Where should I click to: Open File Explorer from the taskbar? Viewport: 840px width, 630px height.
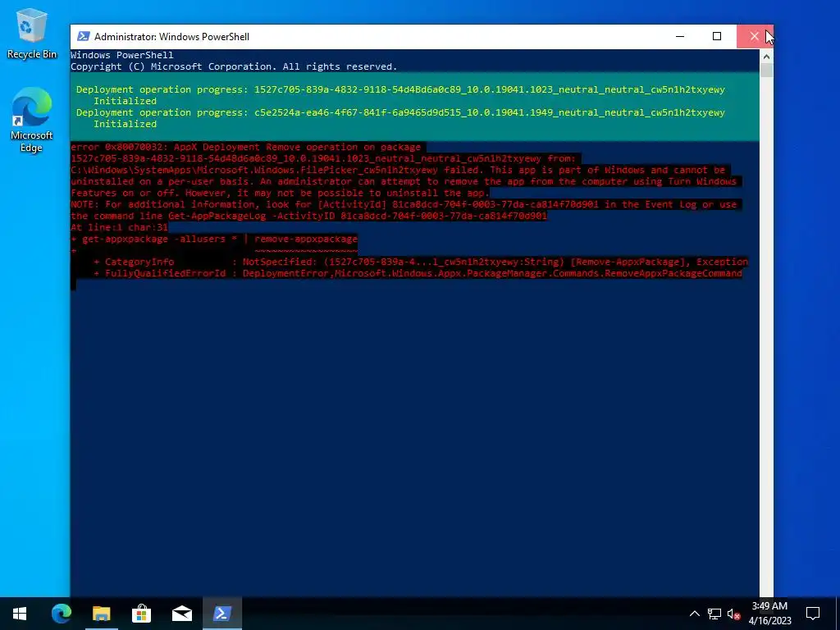click(x=101, y=614)
